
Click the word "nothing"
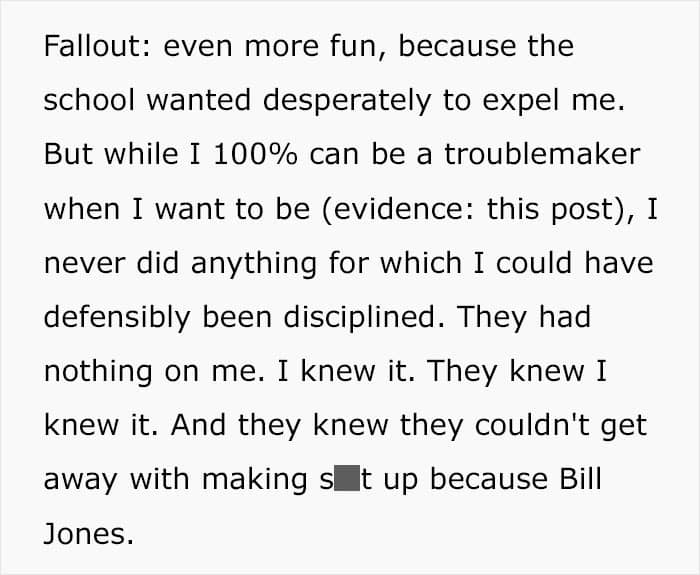[x=95, y=371]
